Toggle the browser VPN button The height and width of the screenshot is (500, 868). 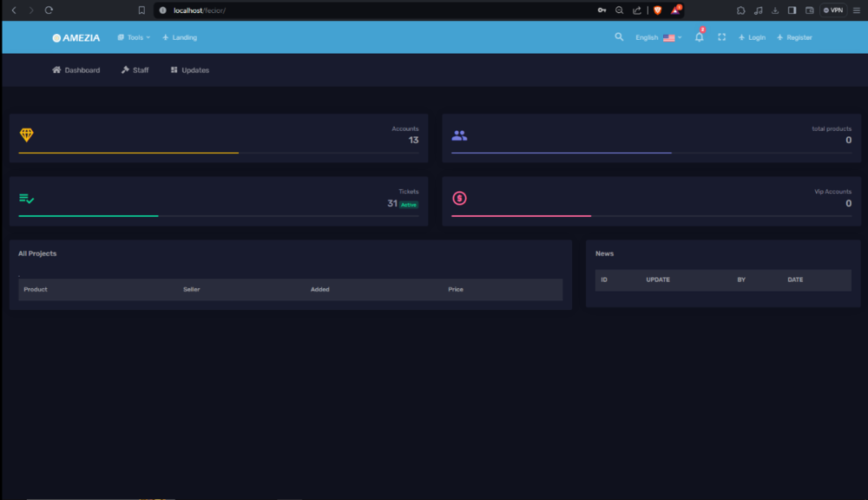(832, 10)
